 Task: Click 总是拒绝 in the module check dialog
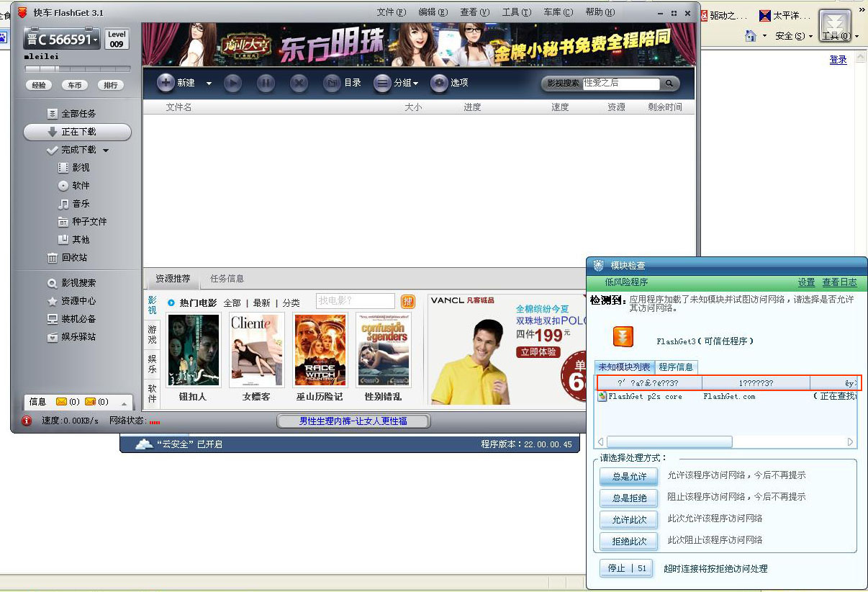pyautogui.click(x=629, y=498)
